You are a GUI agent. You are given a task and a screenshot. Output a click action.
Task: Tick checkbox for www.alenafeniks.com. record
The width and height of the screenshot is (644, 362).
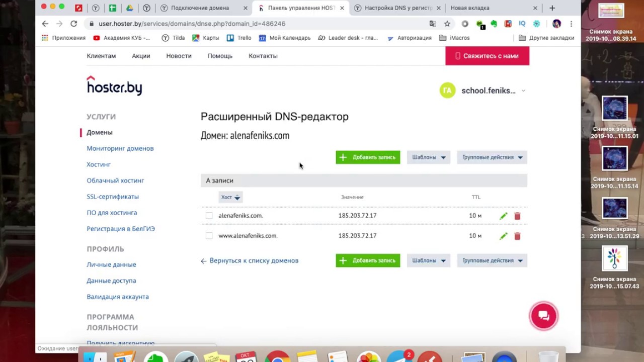click(x=209, y=236)
